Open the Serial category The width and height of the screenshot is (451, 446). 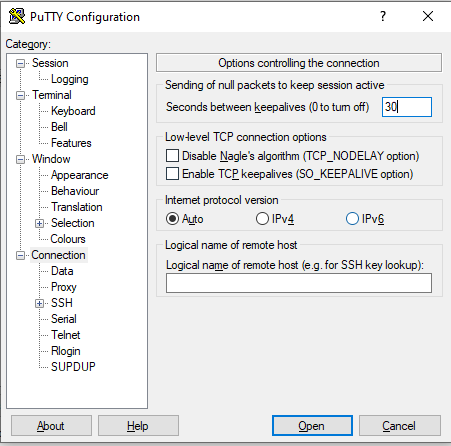(64, 319)
